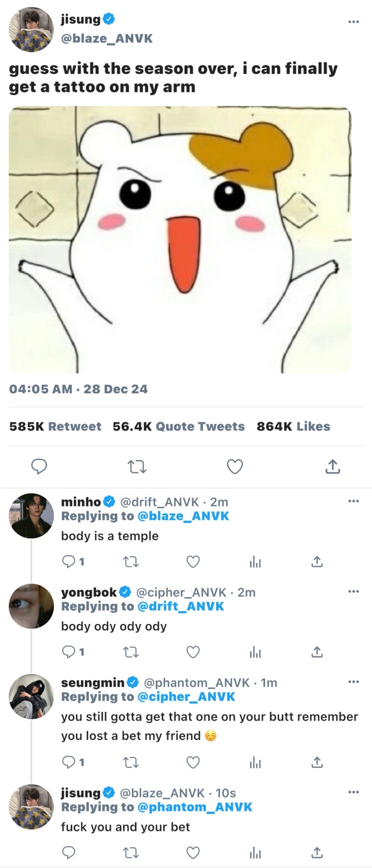View the 585K Retweet list
The width and height of the screenshot is (372, 868).
(55, 426)
